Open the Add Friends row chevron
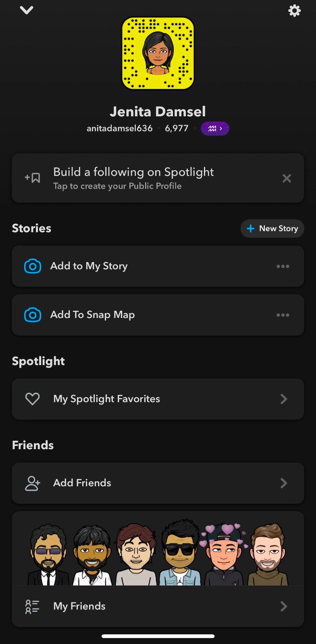 tap(284, 483)
